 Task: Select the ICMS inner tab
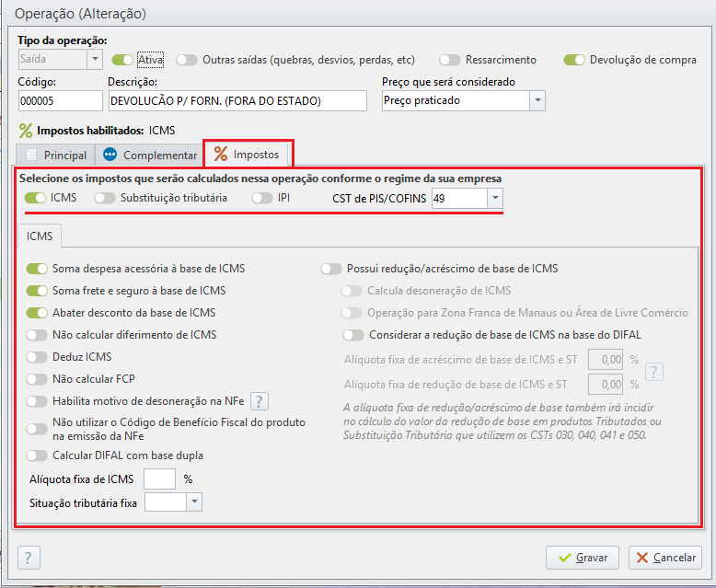pos(40,236)
